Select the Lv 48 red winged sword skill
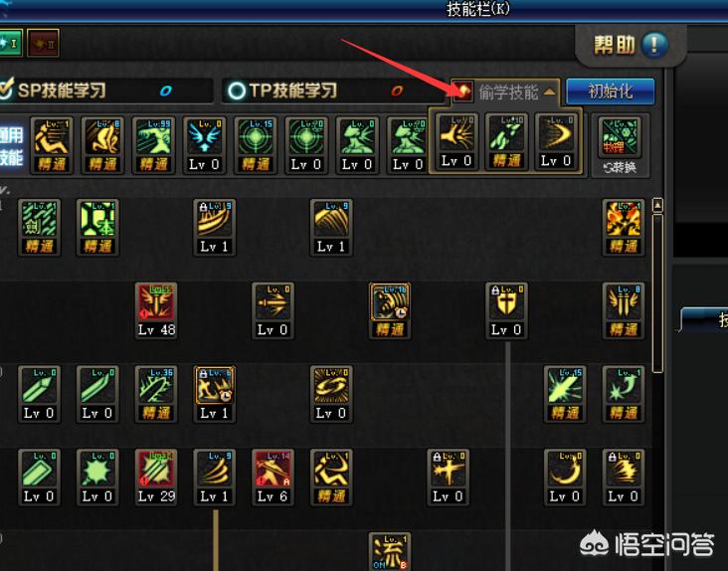This screenshot has height=571, width=728. coord(156,310)
